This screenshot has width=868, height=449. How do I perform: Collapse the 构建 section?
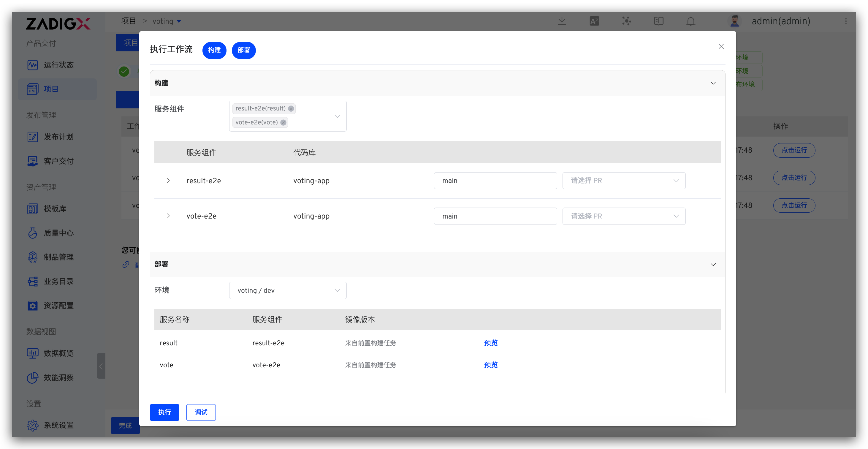pos(713,83)
